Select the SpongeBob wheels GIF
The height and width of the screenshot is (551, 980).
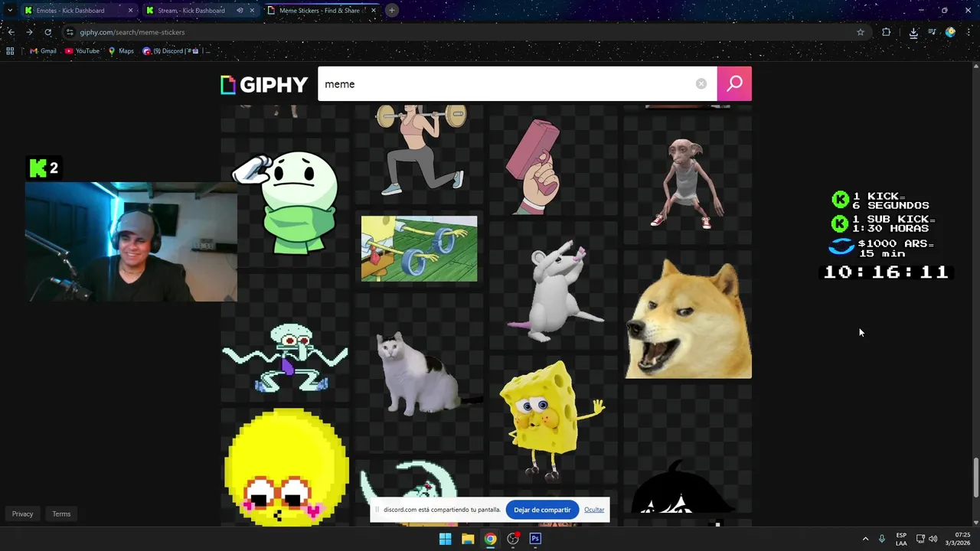(420, 249)
